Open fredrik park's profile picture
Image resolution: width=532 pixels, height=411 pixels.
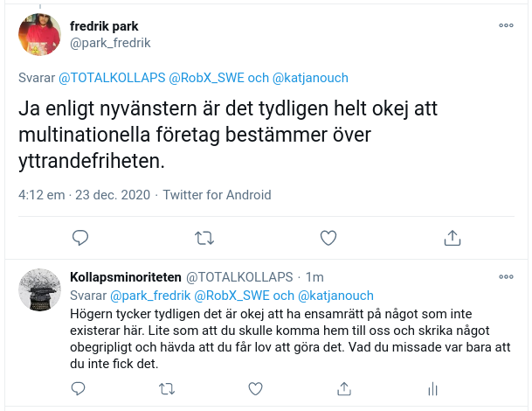[39, 34]
